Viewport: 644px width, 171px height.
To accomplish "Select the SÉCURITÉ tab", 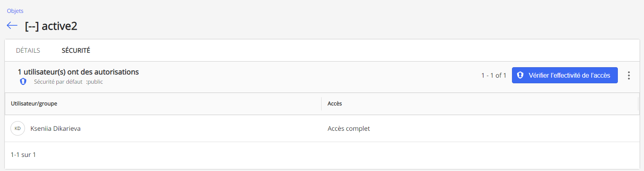I will point(76,50).
